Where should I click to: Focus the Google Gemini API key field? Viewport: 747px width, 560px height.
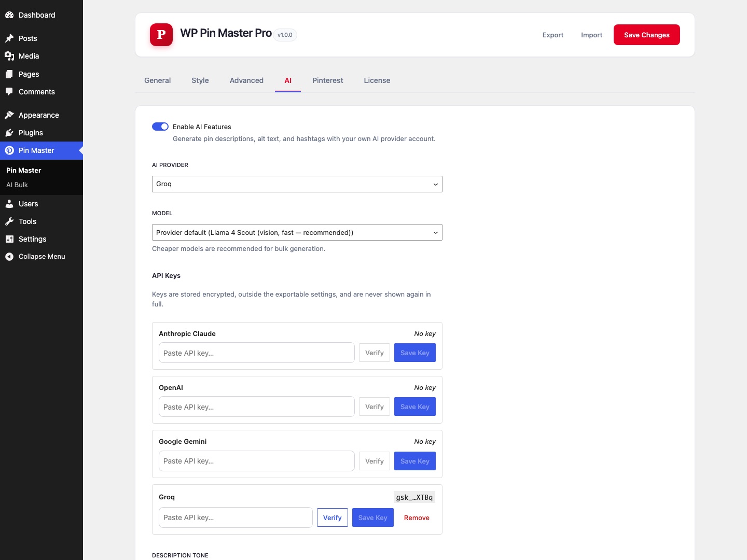coord(257,461)
